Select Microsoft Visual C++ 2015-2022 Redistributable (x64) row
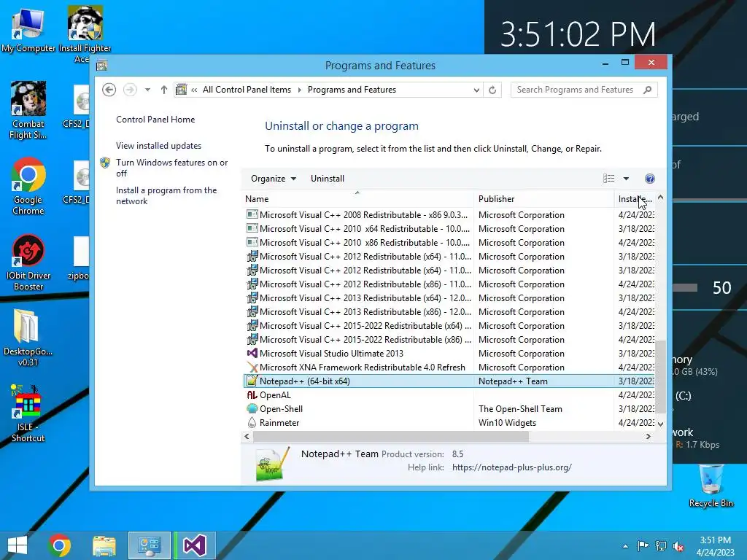This screenshot has width=747, height=560. [450, 326]
